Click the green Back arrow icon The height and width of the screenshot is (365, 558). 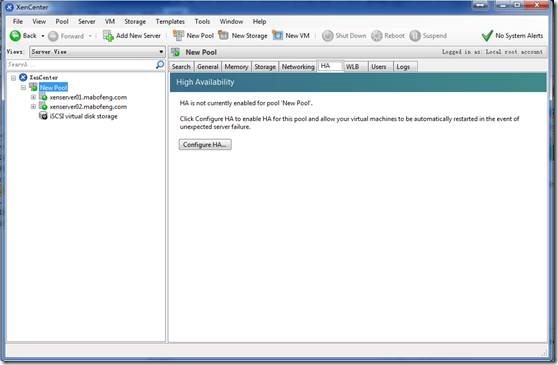pos(15,36)
